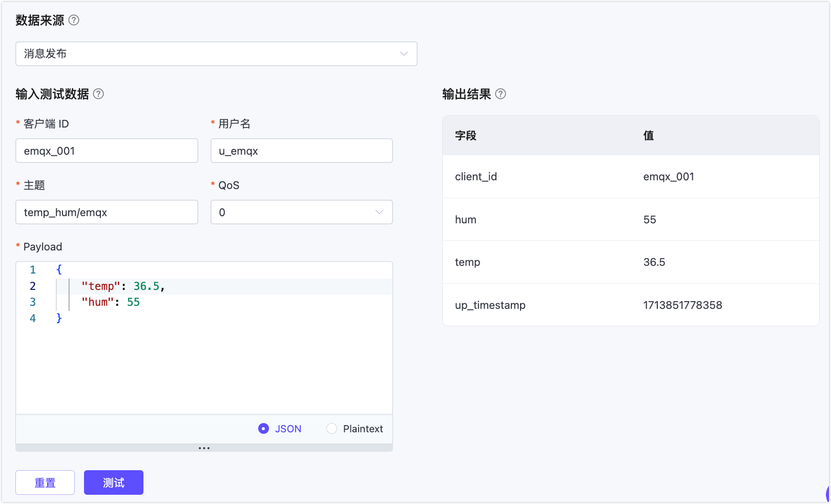This screenshot has height=504, width=831.
Task: Click the payload editor resize handle
Action: click(x=204, y=448)
